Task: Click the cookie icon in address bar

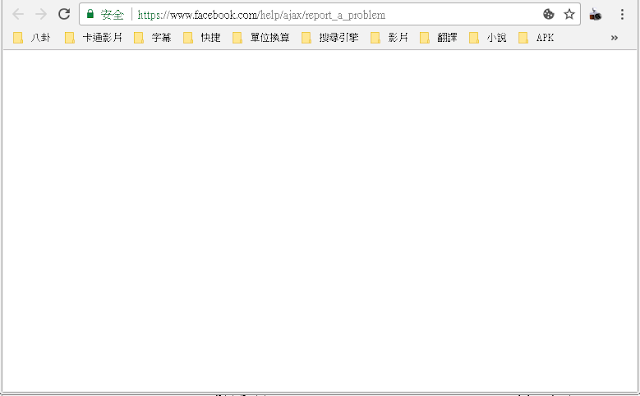Action: click(549, 14)
